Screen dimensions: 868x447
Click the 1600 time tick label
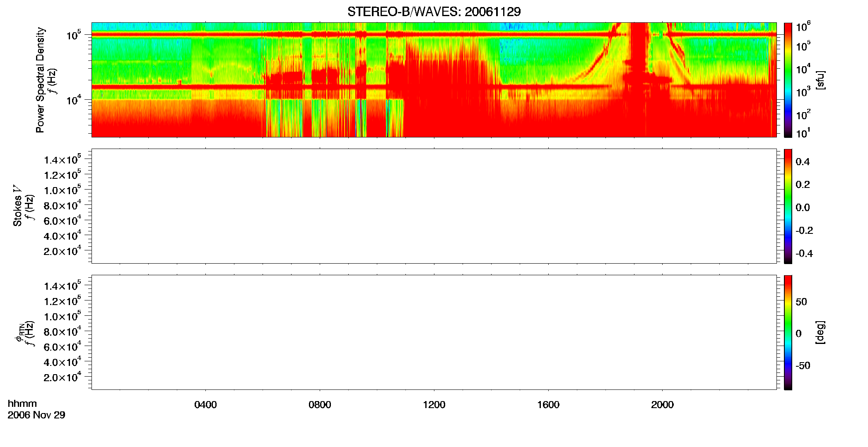pyautogui.click(x=548, y=405)
